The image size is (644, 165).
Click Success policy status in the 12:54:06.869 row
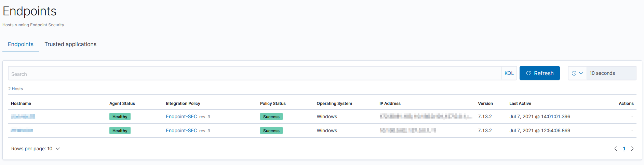pyautogui.click(x=271, y=130)
